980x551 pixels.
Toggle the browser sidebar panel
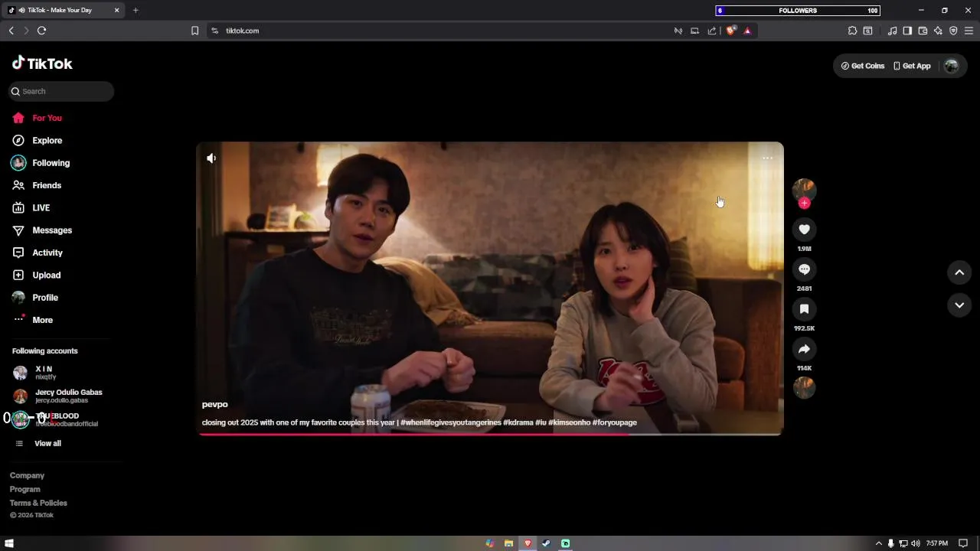coord(907,31)
